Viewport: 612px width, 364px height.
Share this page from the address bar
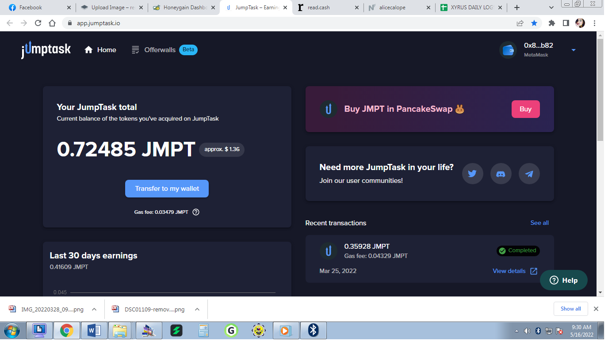520,23
